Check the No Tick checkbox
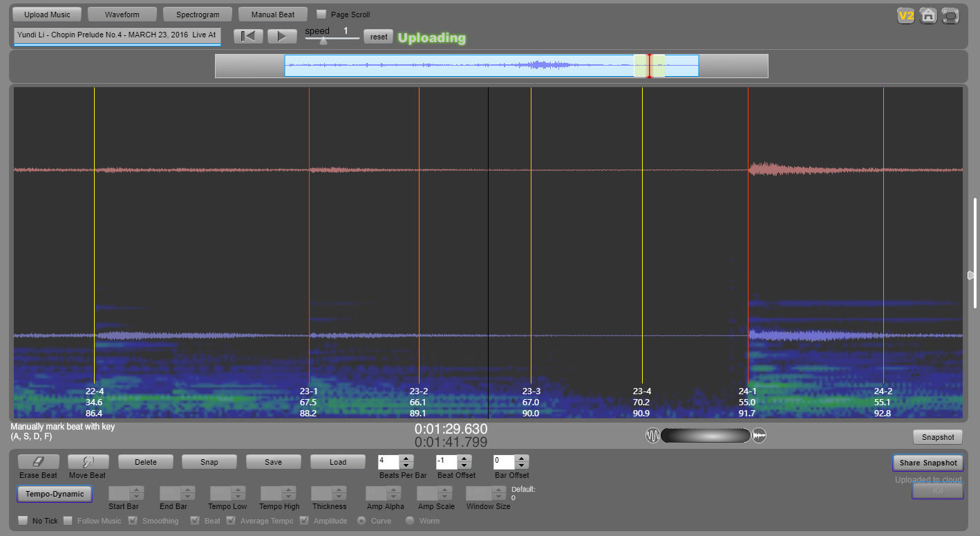 point(23,521)
